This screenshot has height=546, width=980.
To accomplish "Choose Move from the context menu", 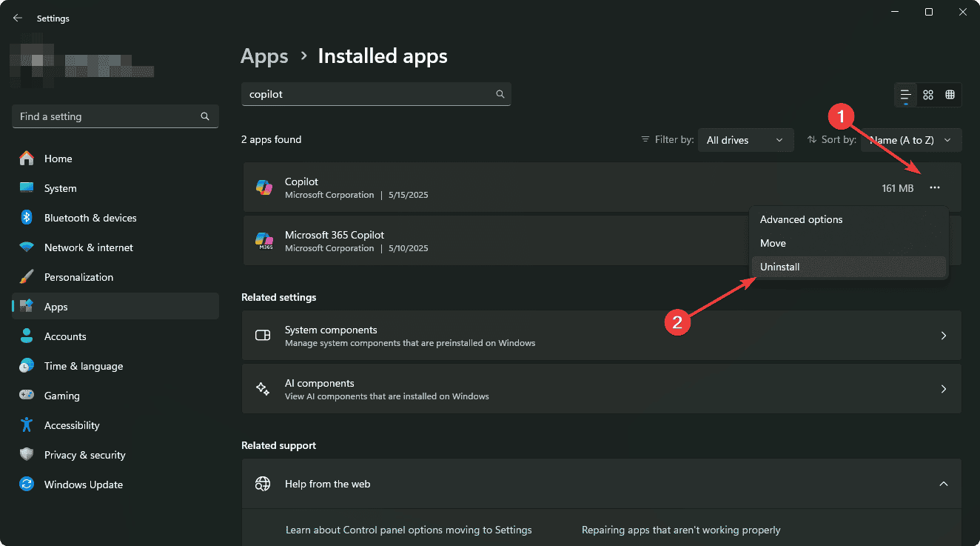I will click(848, 243).
